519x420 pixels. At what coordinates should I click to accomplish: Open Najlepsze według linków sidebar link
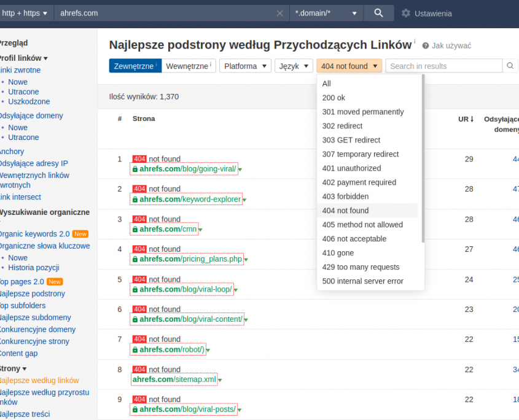click(x=39, y=381)
